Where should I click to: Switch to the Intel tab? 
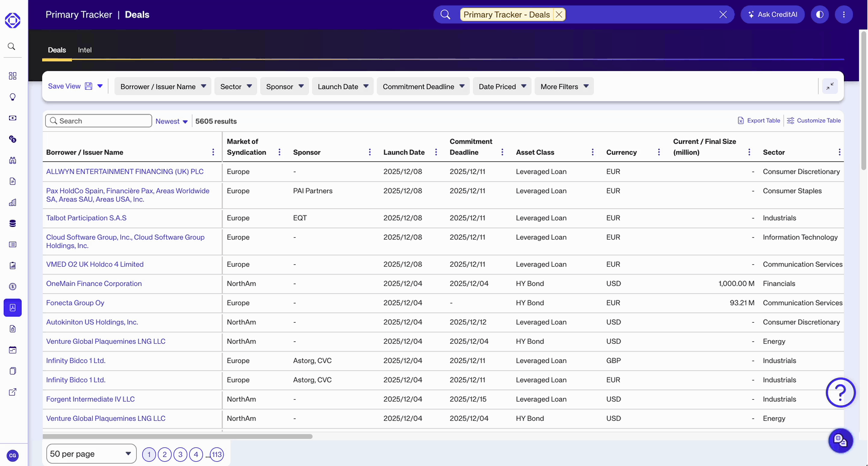click(85, 50)
